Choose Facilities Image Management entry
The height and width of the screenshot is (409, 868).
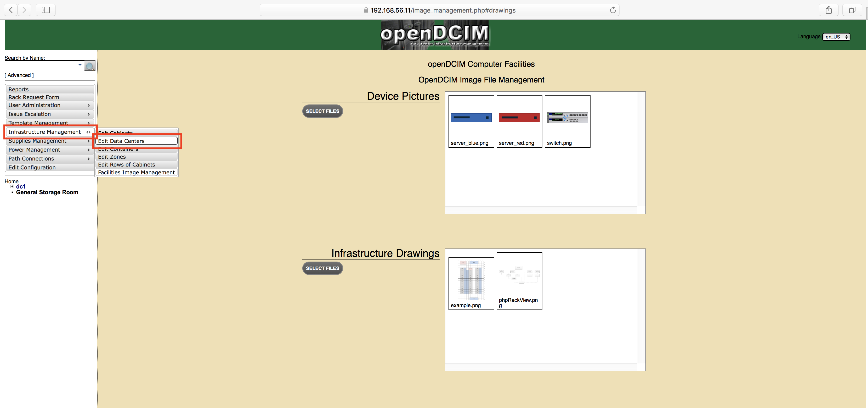tap(137, 173)
